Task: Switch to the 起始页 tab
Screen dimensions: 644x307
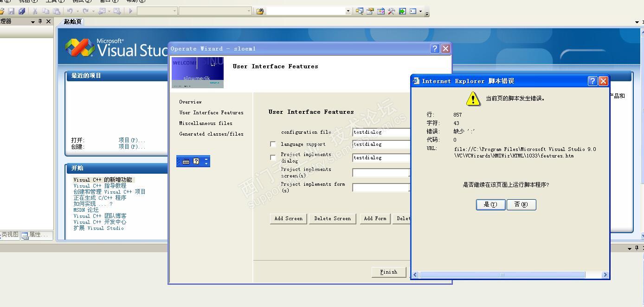Action: point(73,22)
